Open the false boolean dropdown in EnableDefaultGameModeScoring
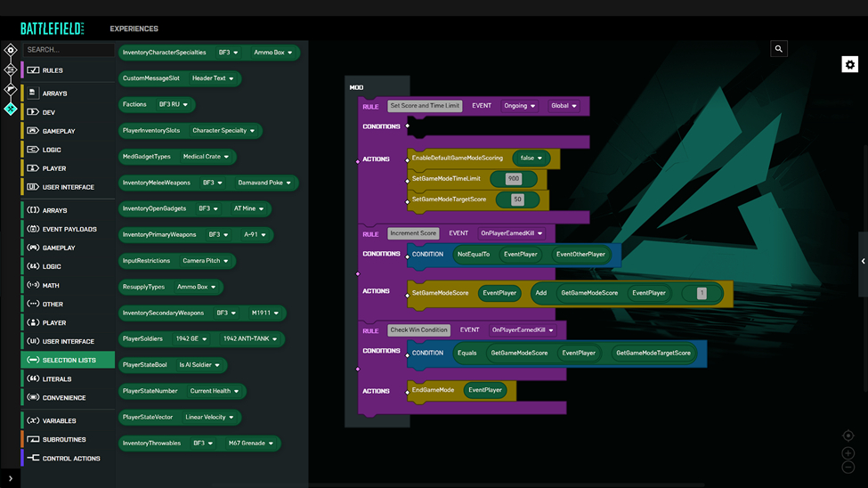This screenshot has width=868, height=488. click(531, 159)
